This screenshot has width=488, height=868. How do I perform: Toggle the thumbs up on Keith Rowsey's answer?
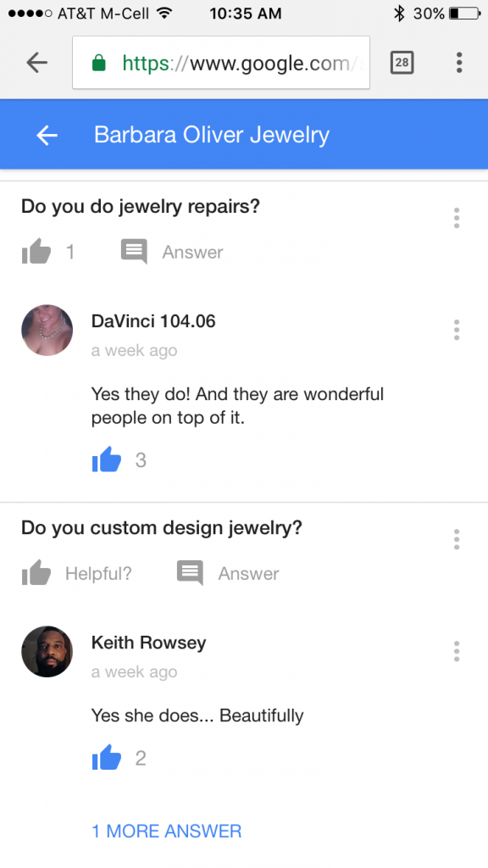(x=106, y=757)
